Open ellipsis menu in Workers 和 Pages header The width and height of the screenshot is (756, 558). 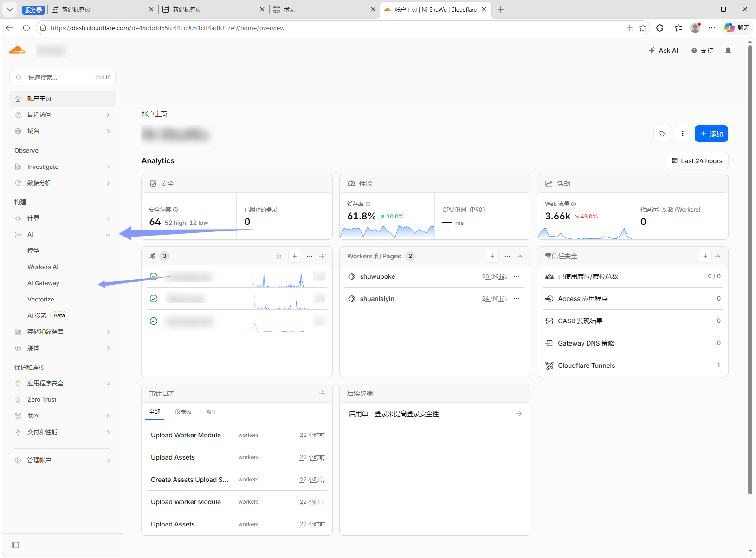pyautogui.click(x=507, y=256)
